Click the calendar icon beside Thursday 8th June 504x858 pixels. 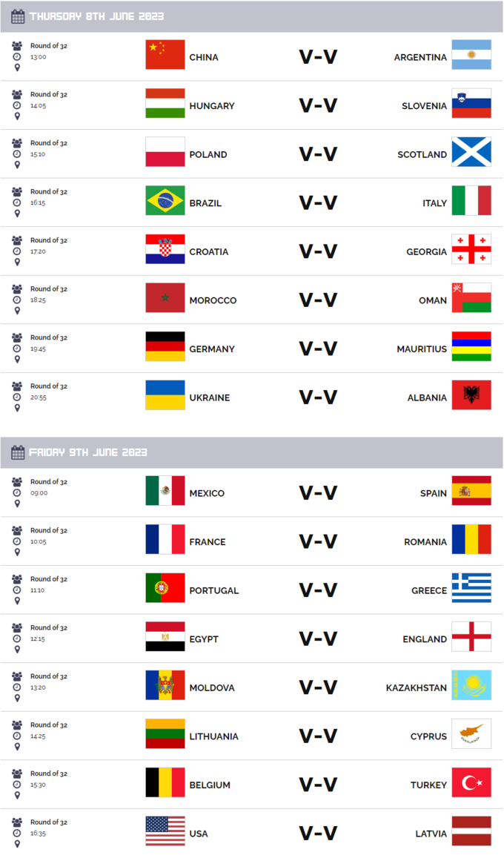(x=19, y=16)
